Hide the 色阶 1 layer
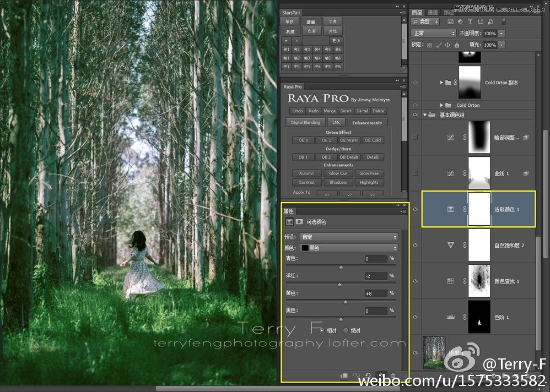The width and height of the screenshot is (550, 392). (x=416, y=317)
